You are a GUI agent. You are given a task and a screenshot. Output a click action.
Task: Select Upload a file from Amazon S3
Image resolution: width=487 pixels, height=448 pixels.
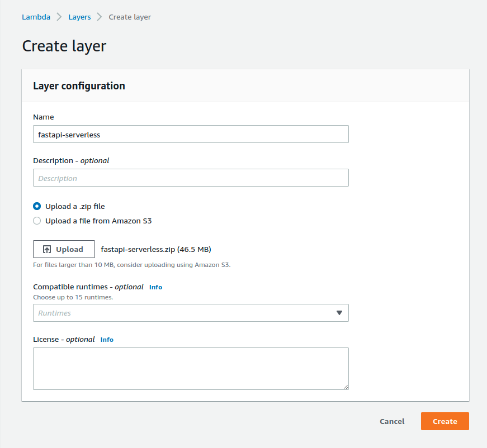coord(37,221)
